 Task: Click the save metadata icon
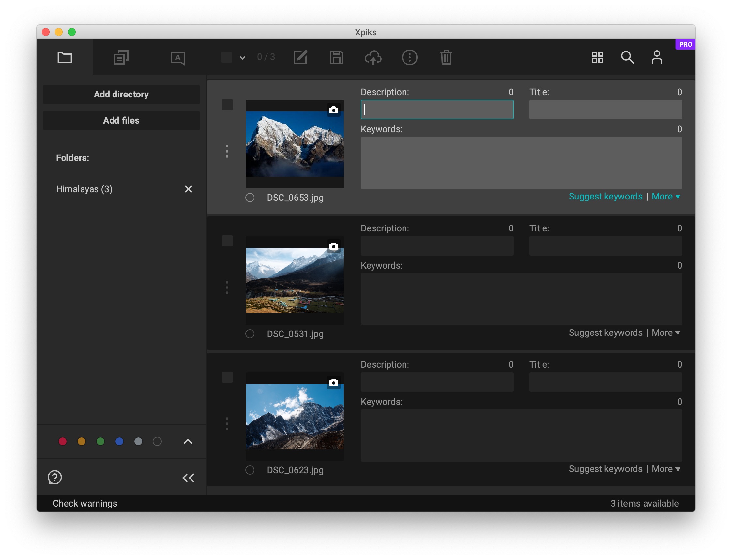pos(337,57)
